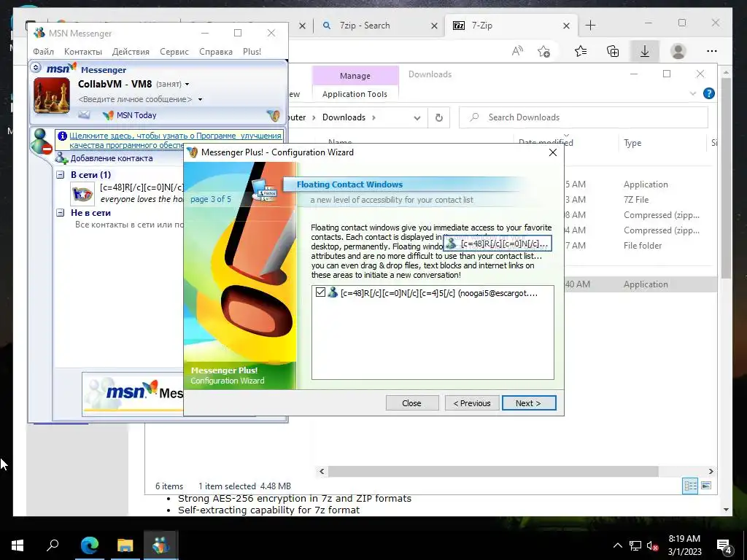Sort by Type column header
The width and height of the screenshot is (747, 560).
(632, 143)
